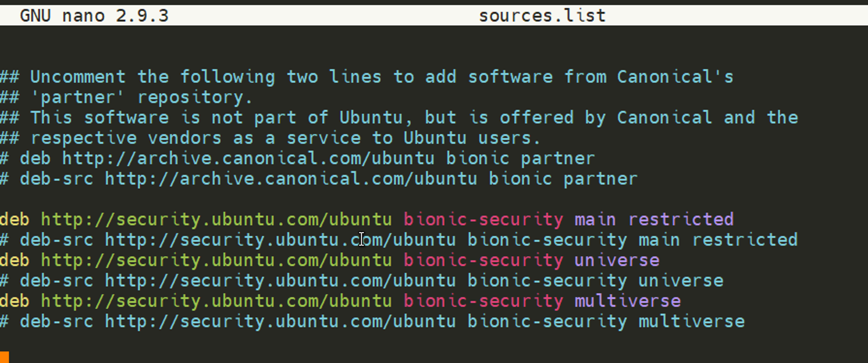This screenshot has height=363, width=868.
Task: Click pink 'bionic-security' on the active multiverse line
Action: 483,301
